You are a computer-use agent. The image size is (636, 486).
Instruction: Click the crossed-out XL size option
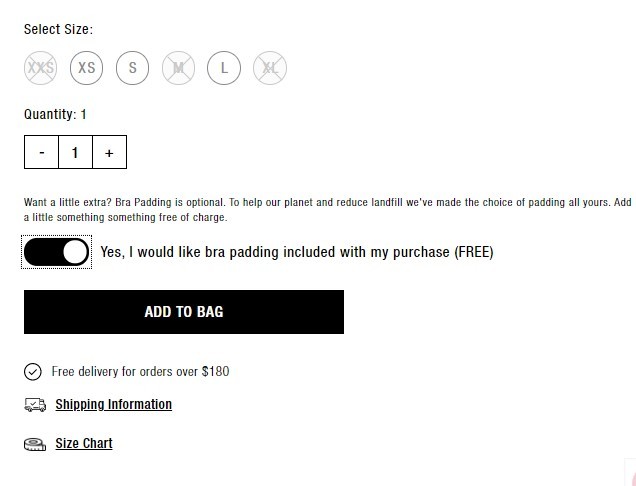coord(270,68)
